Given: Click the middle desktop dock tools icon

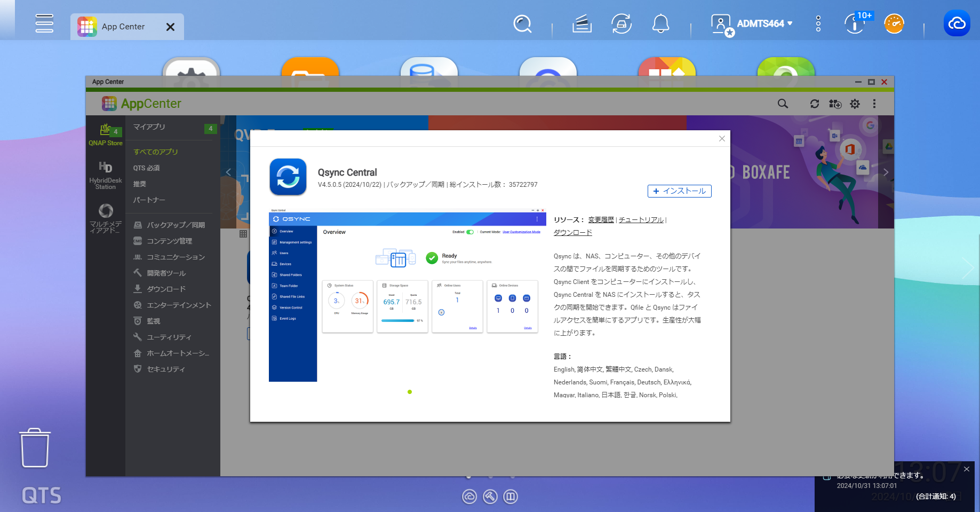Looking at the screenshot, I should 490,497.
